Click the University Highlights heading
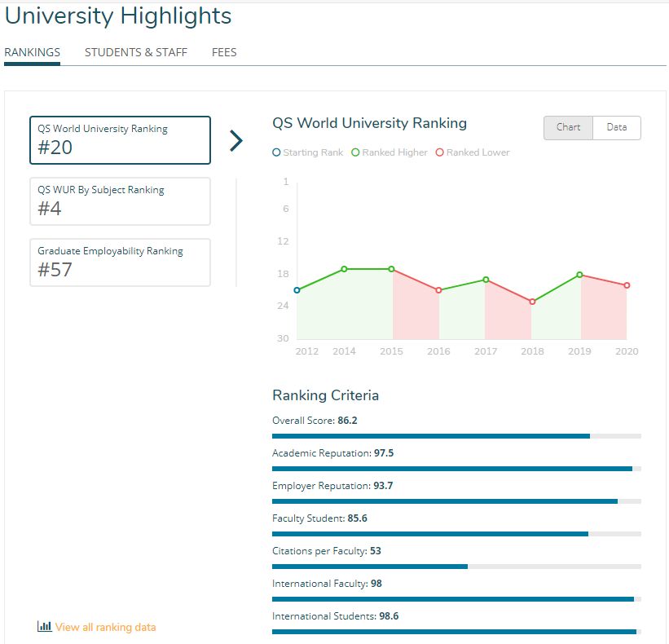Screen dimensions: 669x644 118,16
